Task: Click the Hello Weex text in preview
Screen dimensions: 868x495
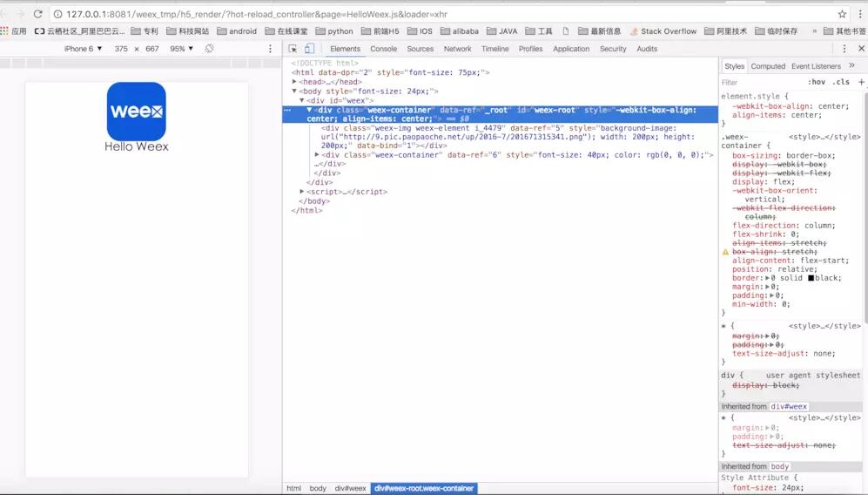Action: 136,146
